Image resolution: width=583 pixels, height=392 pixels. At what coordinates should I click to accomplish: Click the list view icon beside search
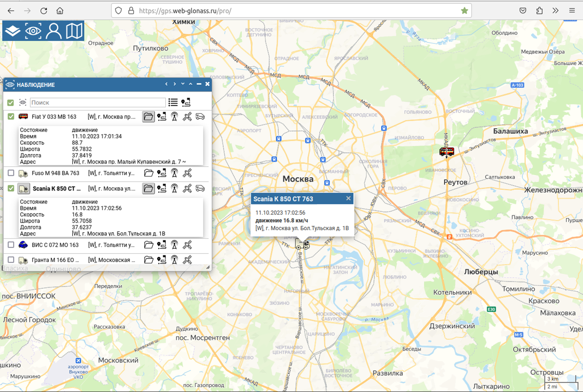point(173,103)
